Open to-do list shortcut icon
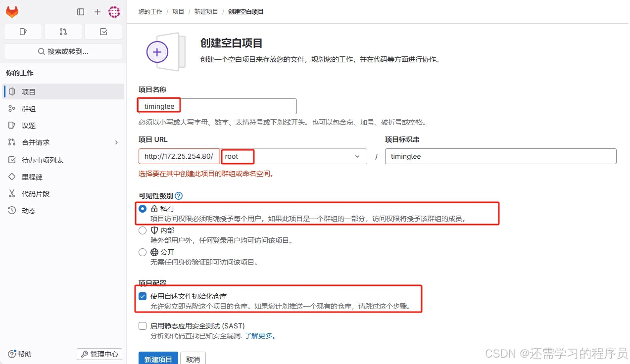Image resolution: width=630 pixels, height=364 pixels. click(x=103, y=32)
